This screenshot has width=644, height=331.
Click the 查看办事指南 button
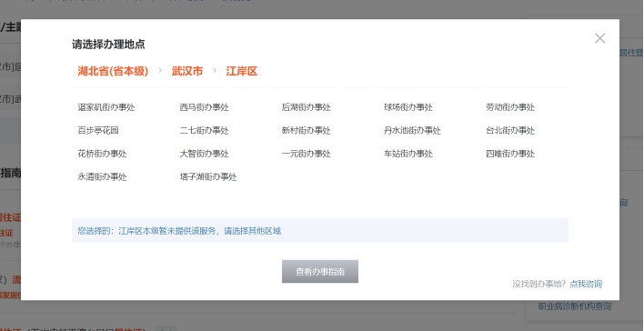tap(320, 272)
